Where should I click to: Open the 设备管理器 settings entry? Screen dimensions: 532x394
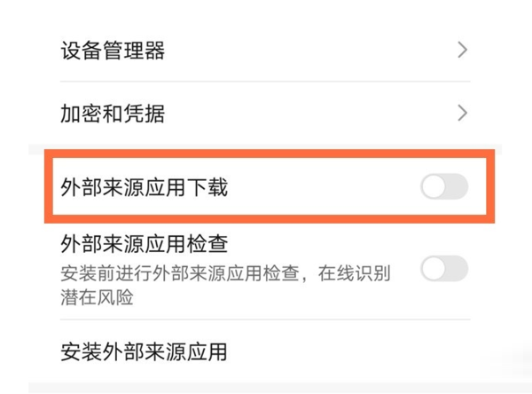point(113,51)
